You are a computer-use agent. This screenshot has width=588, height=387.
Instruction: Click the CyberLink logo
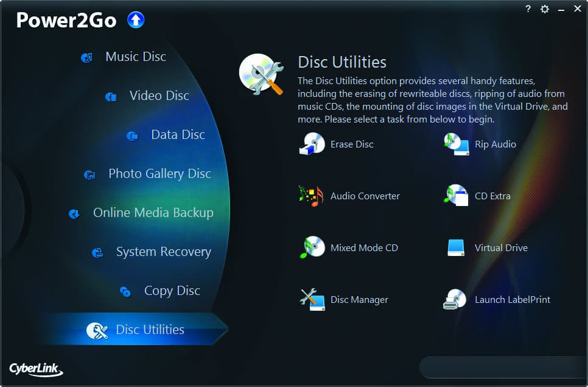pos(35,369)
